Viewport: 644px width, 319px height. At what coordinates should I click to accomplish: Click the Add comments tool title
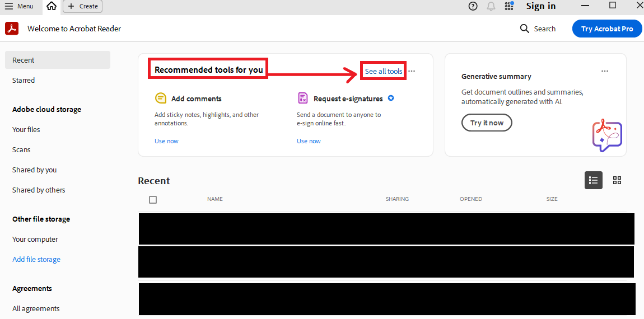[x=197, y=98]
